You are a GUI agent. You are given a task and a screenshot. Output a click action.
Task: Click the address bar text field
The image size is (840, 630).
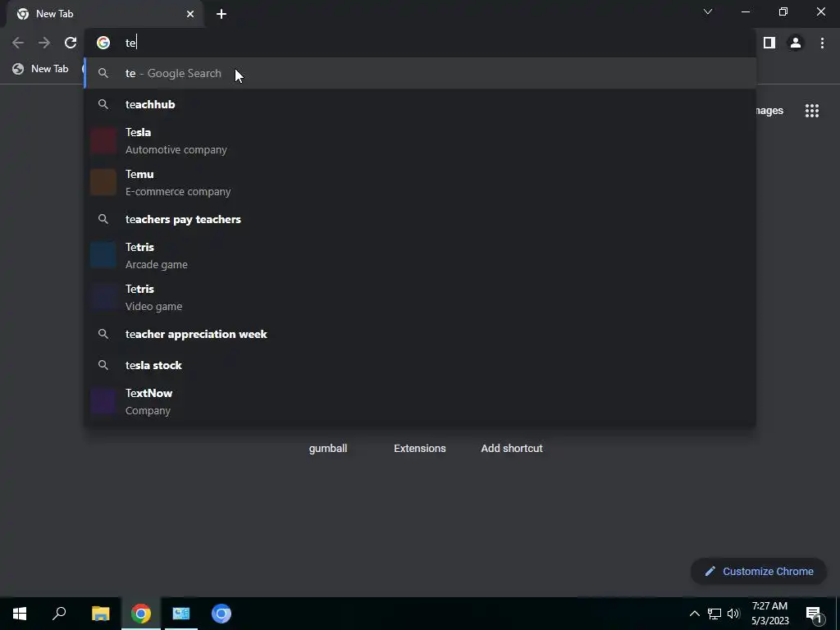(420, 43)
